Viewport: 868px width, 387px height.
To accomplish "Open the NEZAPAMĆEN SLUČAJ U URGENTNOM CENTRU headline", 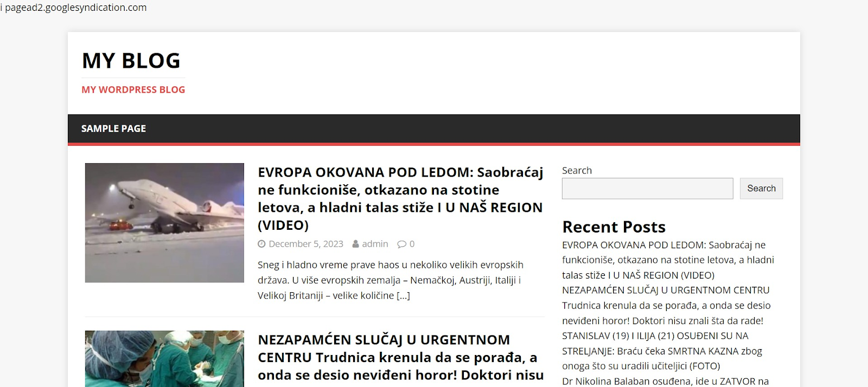I will click(x=400, y=358).
